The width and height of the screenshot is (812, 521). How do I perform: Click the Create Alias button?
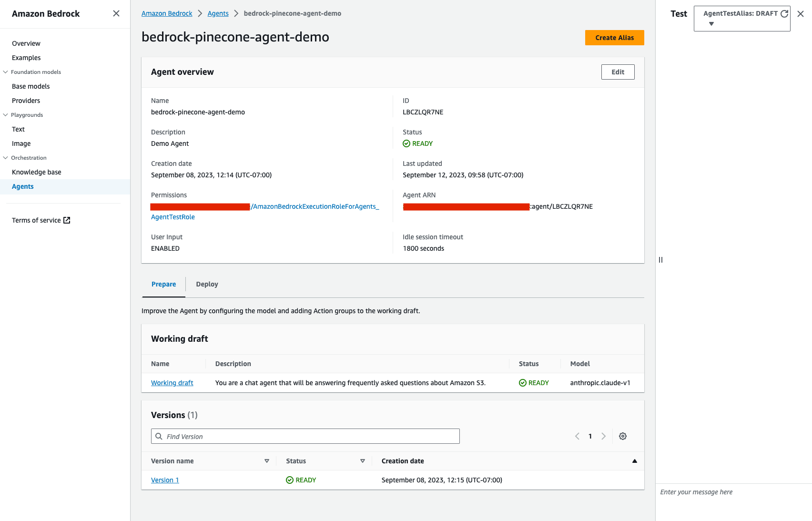coord(615,38)
